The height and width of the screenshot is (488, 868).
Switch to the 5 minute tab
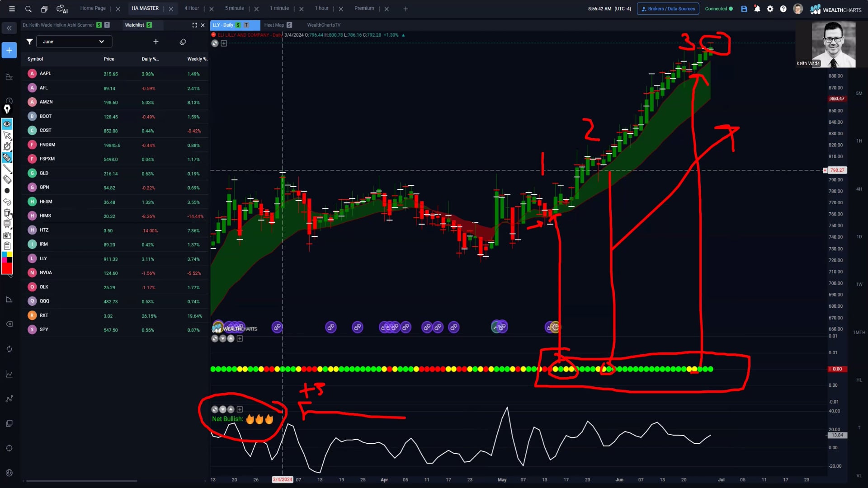click(235, 8)
